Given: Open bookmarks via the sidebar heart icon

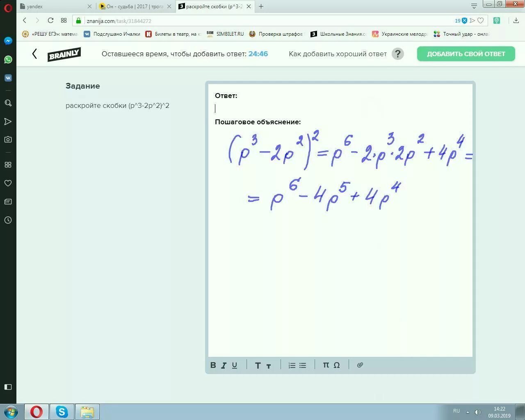Looking at the screenshot, I should pos(8,183).
